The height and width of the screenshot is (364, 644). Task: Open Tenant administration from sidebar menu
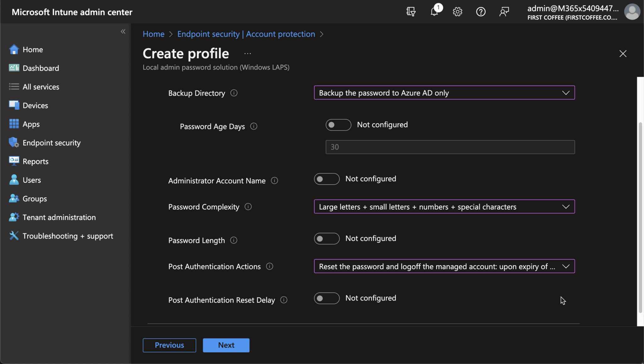[59, 217]
